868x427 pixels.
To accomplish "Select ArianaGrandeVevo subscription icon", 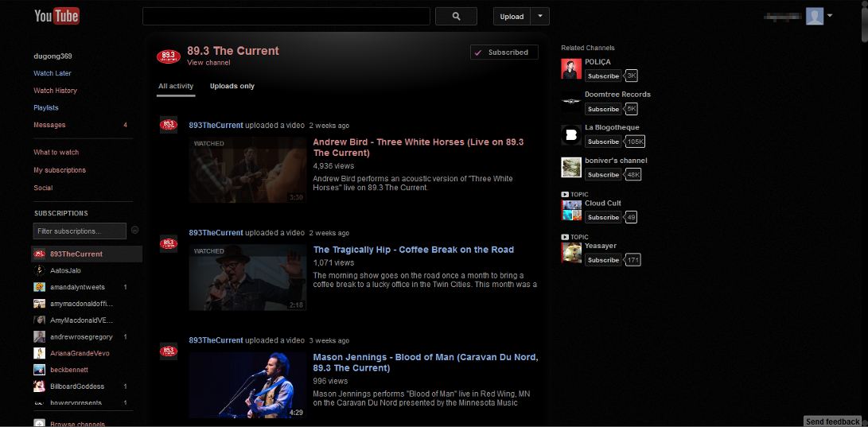I will 39,353.
